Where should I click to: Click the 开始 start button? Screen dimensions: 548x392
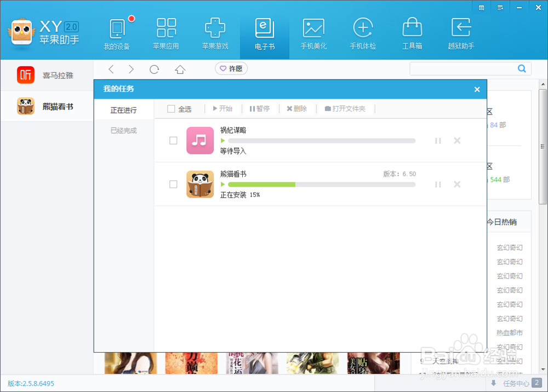222,108
